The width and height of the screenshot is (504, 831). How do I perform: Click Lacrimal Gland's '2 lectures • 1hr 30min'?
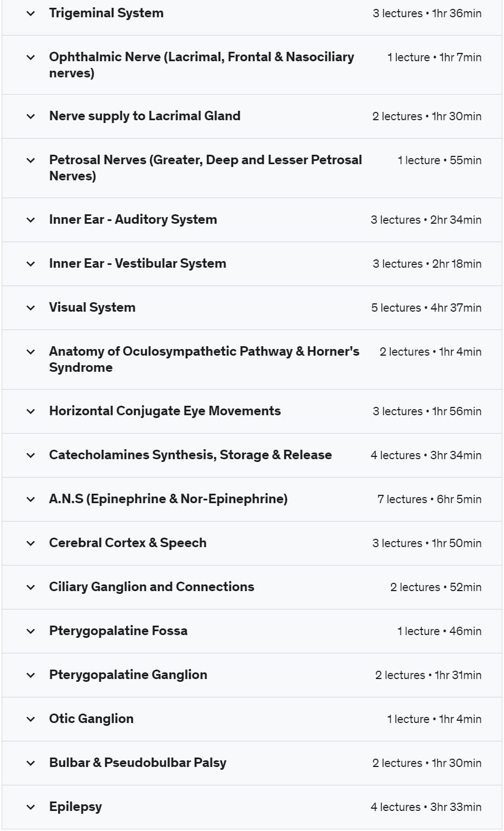point(427,116)
